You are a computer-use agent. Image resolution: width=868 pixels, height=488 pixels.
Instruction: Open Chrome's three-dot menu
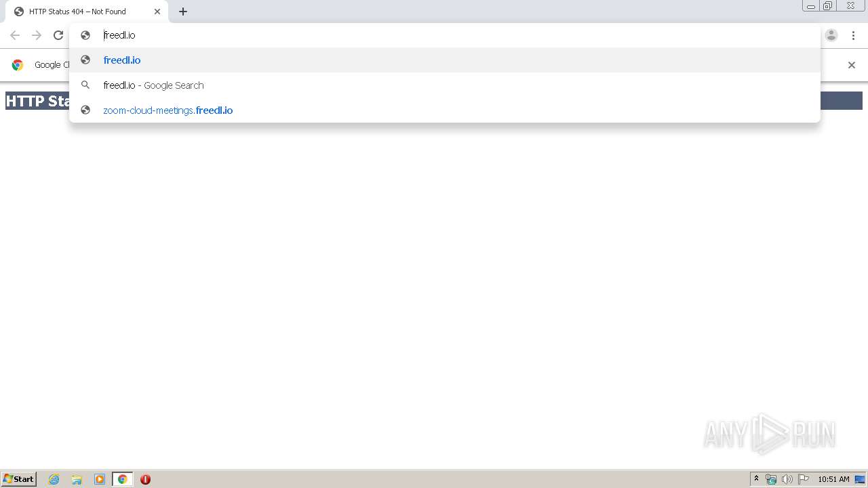(x=853, y=35)
